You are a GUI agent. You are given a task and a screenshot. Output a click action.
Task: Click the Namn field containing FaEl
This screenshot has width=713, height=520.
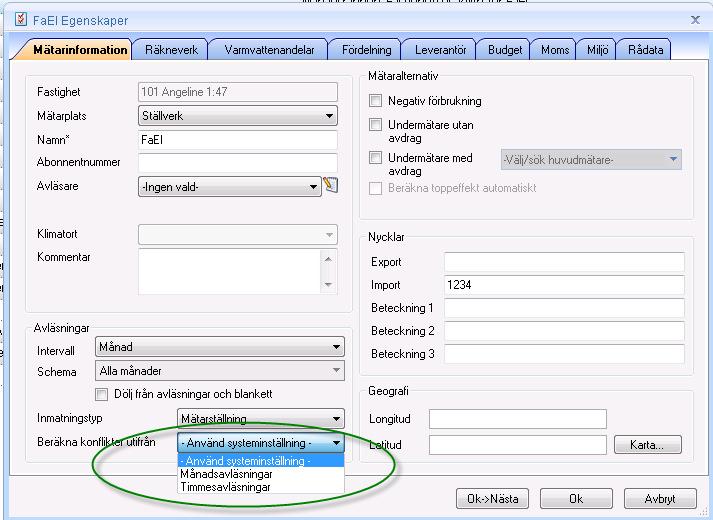238,140
